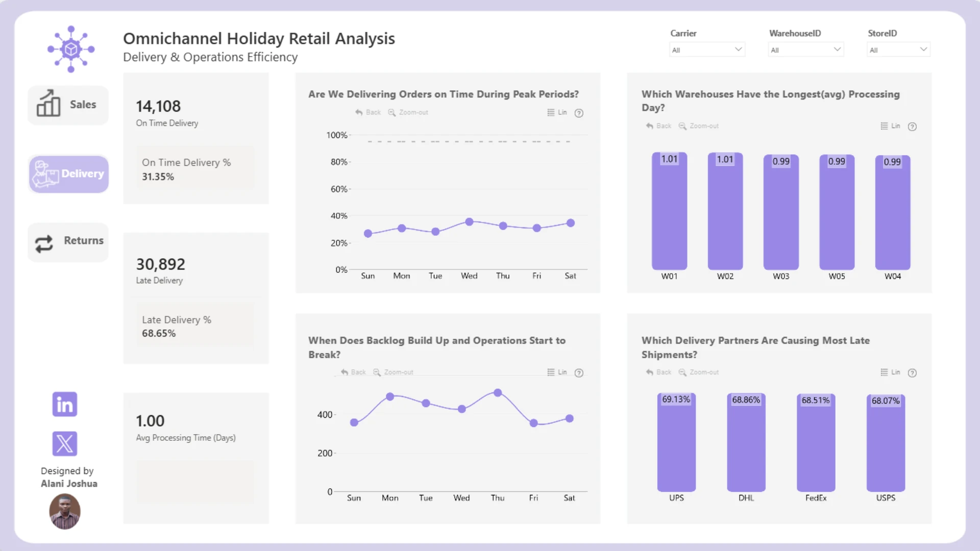The height and width of the screenshot is (551, 980).
Task: Switch to the Returns page
Action: pos(68,242)
